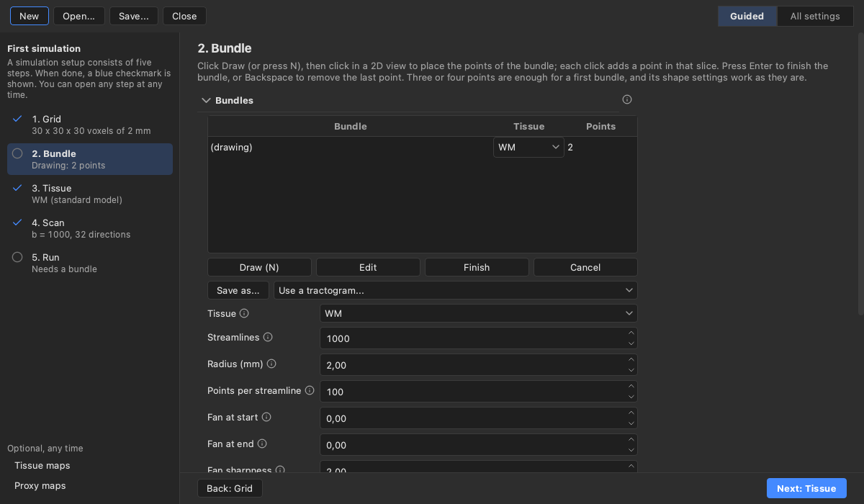Switch to All settings tab
864x504 pixels.
click(x=815, y=16)
